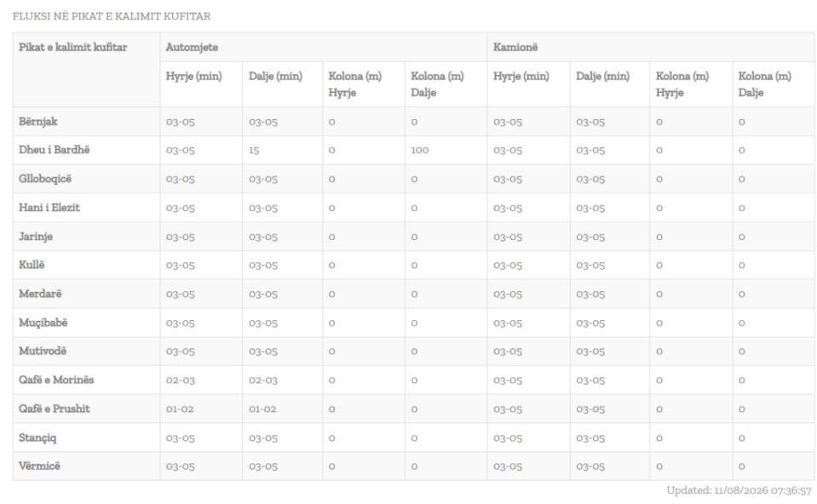
Task: Click the Mutivodë row name
Action: tap(43, 351)
